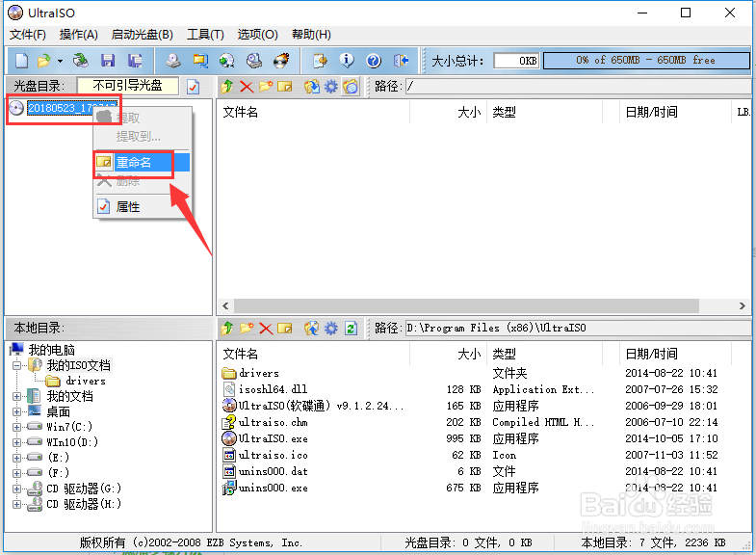The width and height of the screenshot is (756, 555).
Task: Click the add-to-image icon in local pane toolbar
Action: [x=311, y=329]
